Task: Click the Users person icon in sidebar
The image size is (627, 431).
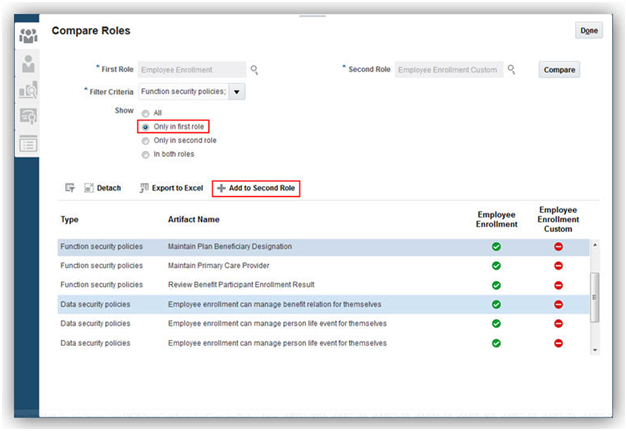Action: click(28, 64)
